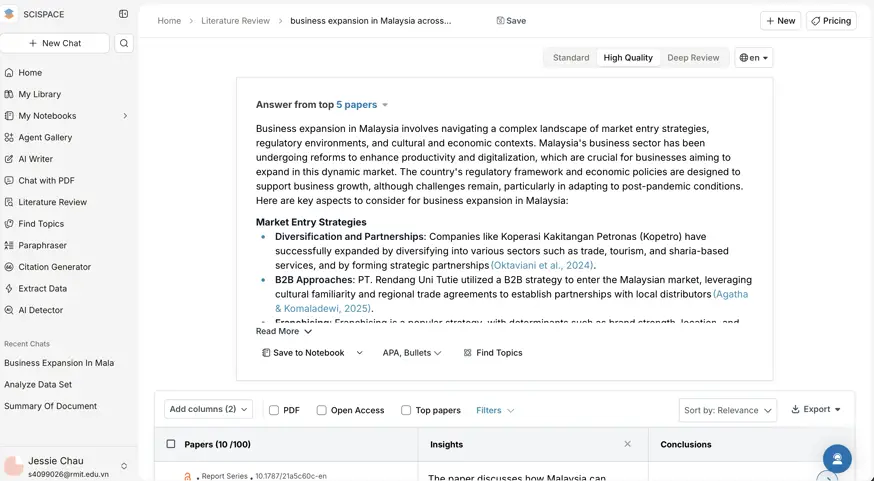The image size is (874, 481).
Task: Open the support chat bubble icon
Action: [x=837, y=459]
